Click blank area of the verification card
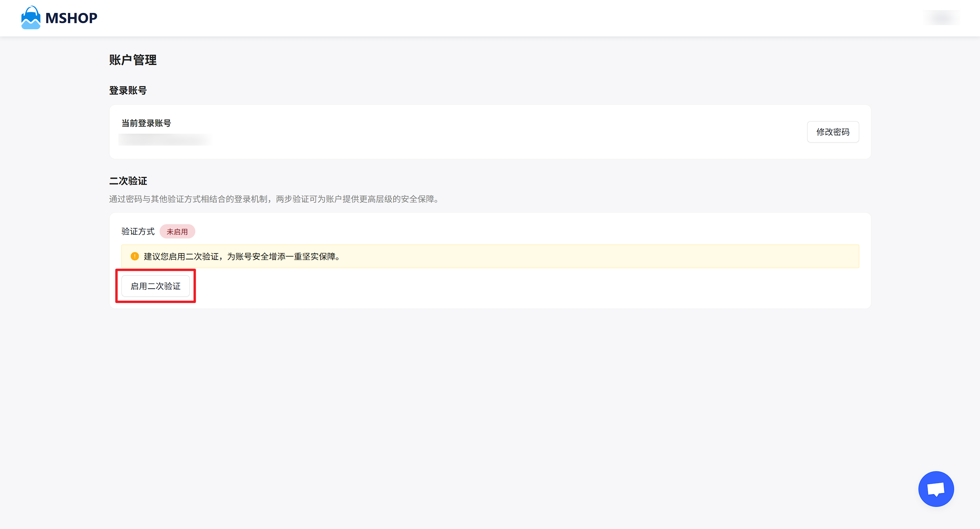Screen dimensions: 980x529 (494, 287)
